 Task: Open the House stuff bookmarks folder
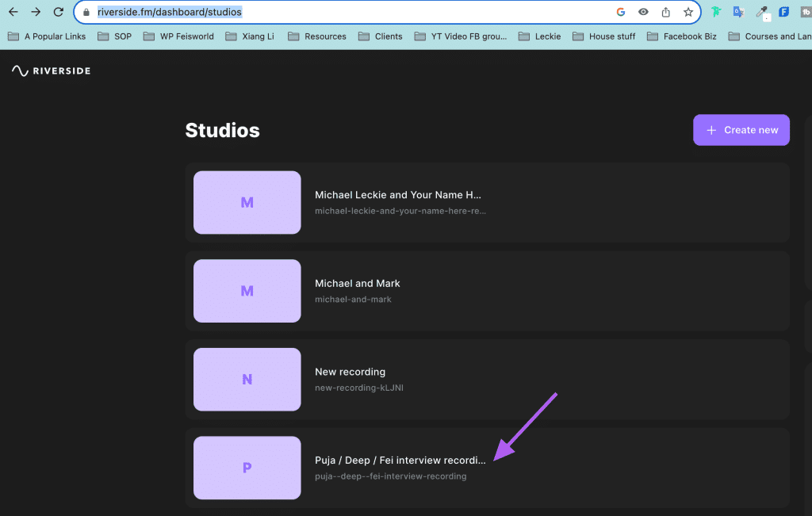(x=603, y=36)
